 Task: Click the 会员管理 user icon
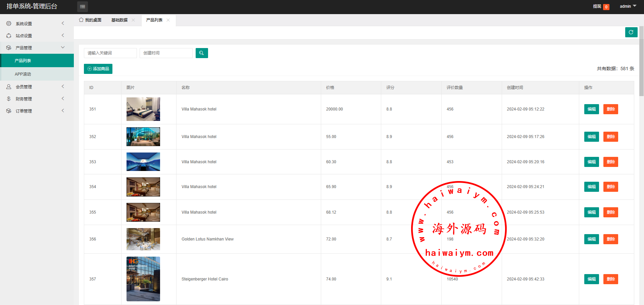[x=9, y=87]
